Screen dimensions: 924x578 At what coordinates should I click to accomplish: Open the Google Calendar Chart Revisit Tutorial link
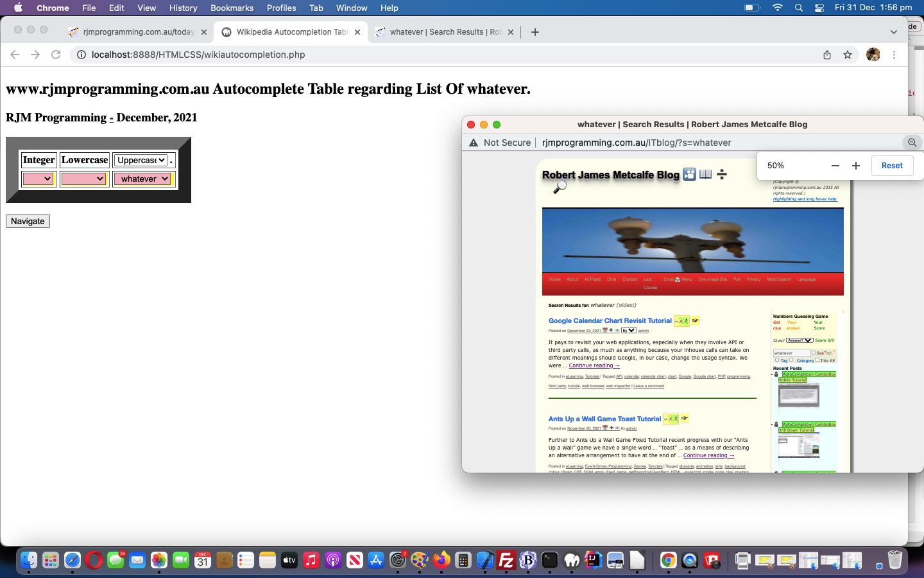click(x=610, y=320)
